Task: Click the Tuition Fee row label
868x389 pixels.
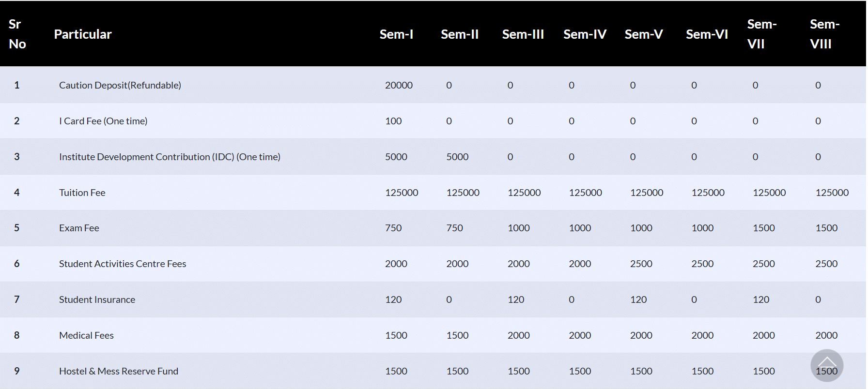Action: [82, 193]
